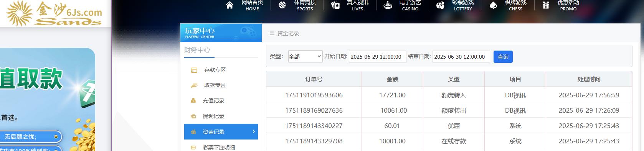Open the HOME 网站首页 menu
The image size is (644, 151).
point(252,5)
